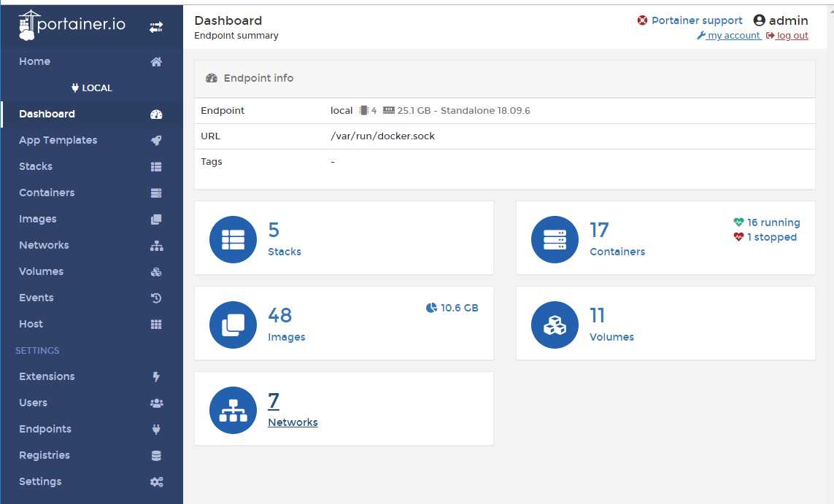Open the Containers server icon tile

coord(555,239)
